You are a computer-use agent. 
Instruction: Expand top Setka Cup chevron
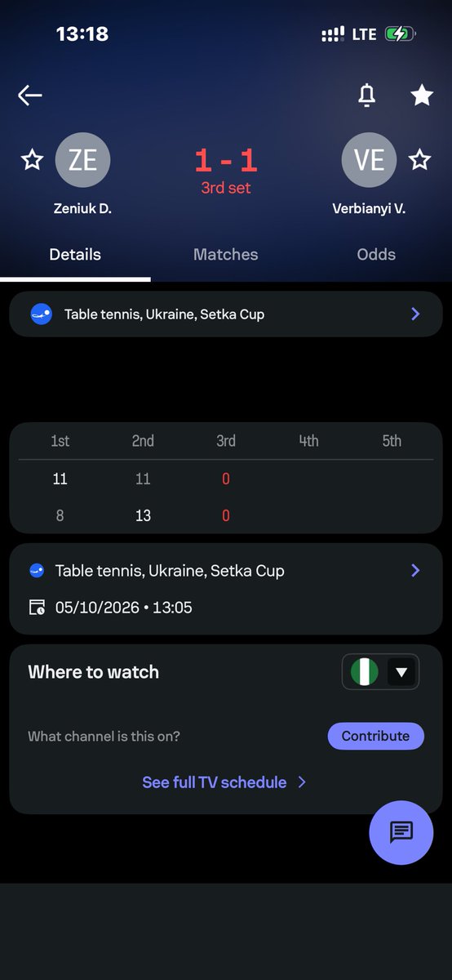[415, 314]
